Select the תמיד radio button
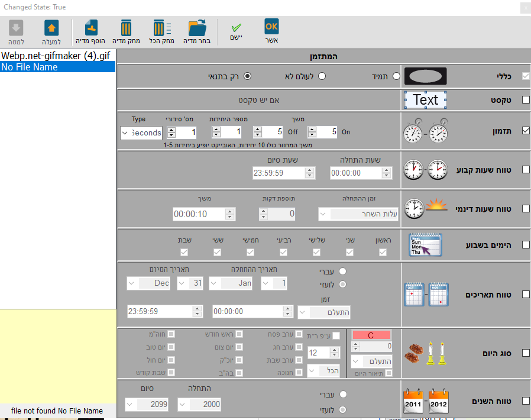Image resolution: width=531 pixels, height=420 pixels. coord(397,76)
